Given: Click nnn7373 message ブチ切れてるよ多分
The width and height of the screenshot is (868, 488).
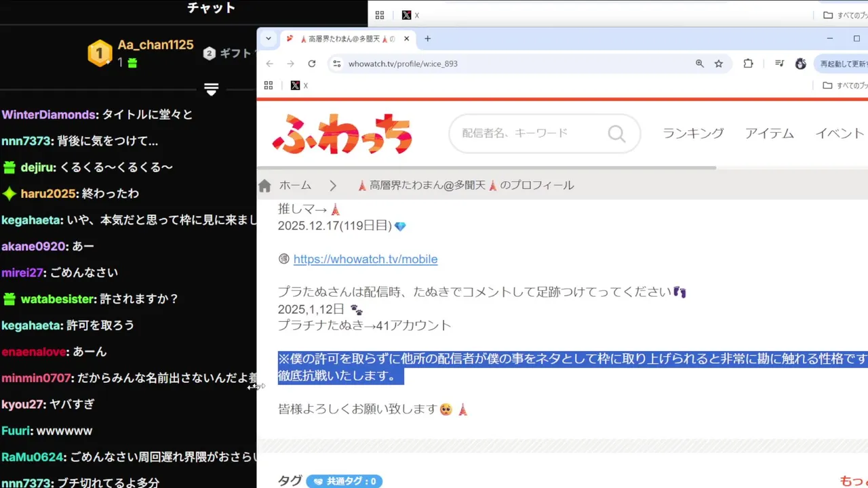Looking at the screenshot, I should [x=108, y=483].
